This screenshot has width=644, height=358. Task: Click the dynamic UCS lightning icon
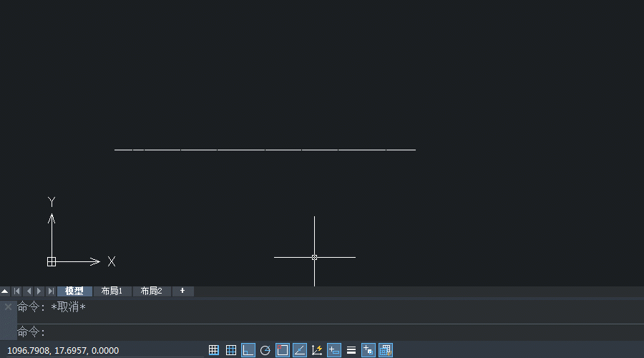pos(317,350)
